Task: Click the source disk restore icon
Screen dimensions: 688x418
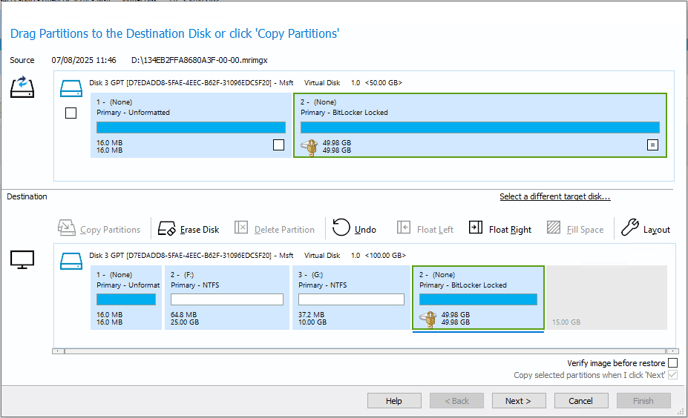Action: [22, 87]
